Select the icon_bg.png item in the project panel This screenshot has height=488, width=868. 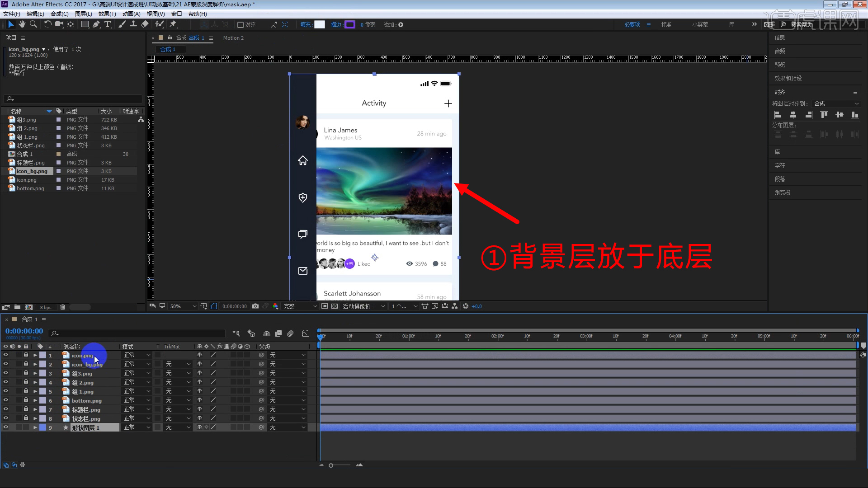coord(32,171)
